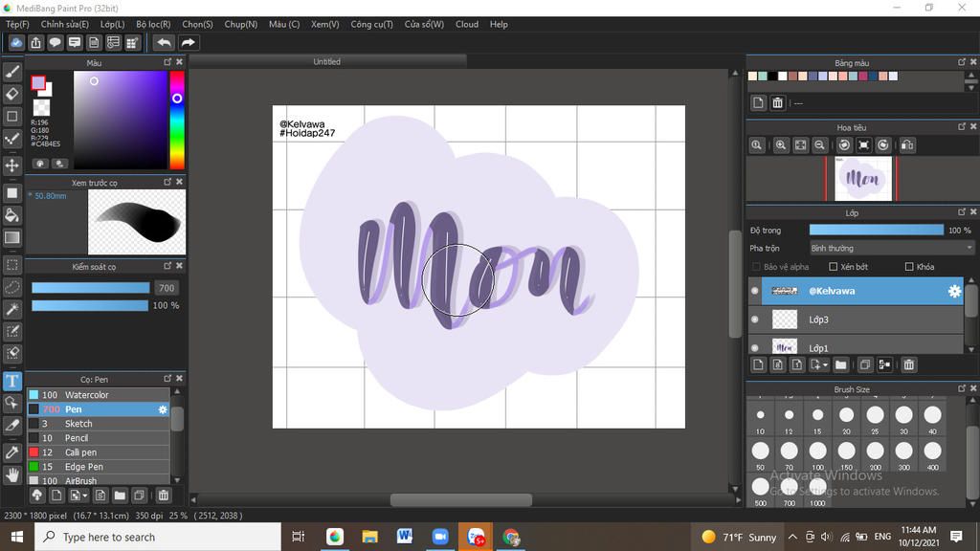
Task: Select the Magic Wand tool
Action: (x=11, y=309)
